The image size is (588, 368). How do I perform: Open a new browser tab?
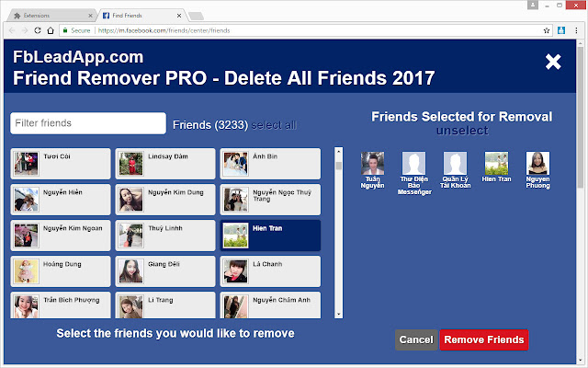pyautogui.click(x=196, y=16)
